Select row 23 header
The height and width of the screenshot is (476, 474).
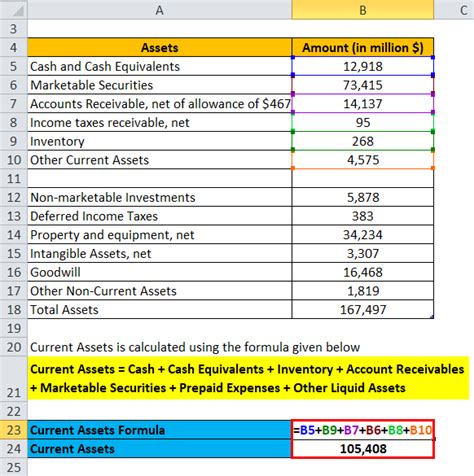pyautogui.click(x=14, y=430)
